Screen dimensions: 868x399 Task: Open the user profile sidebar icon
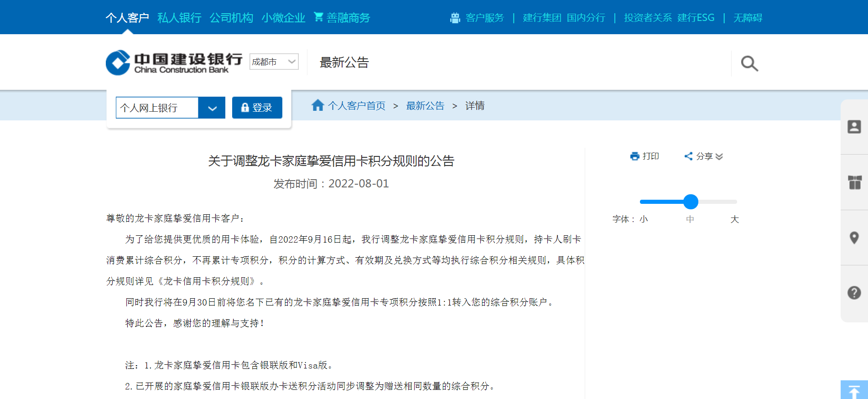[854, 127]
